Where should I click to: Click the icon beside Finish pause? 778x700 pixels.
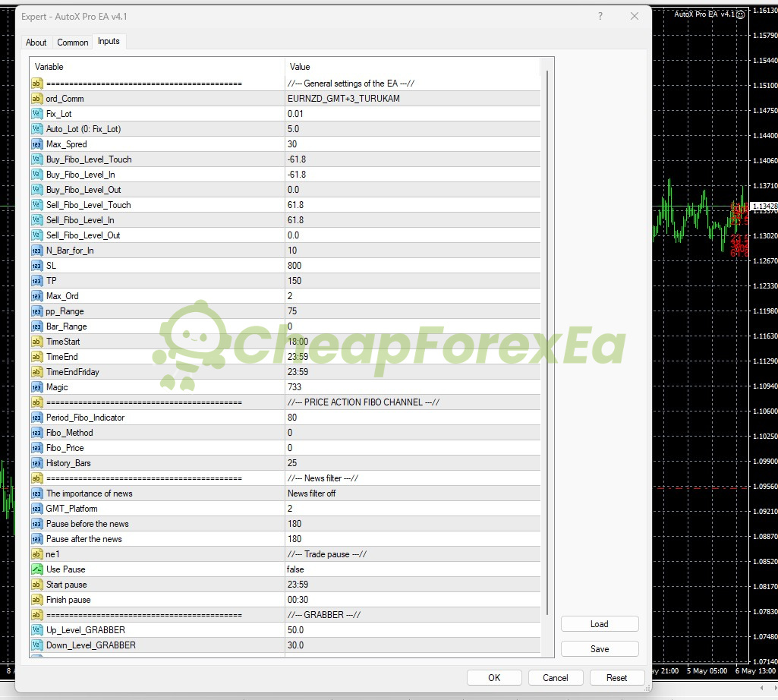[x=37, y=600]
